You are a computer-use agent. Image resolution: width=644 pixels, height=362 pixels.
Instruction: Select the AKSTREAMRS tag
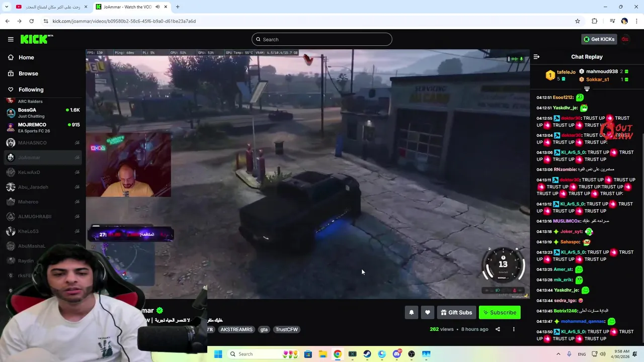click(236, 329)
